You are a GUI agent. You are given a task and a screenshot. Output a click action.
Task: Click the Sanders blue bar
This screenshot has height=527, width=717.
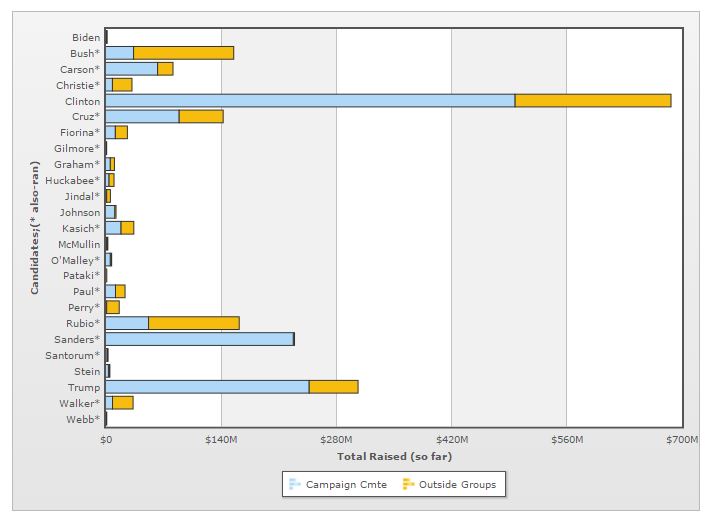click(x=199, y=339)
